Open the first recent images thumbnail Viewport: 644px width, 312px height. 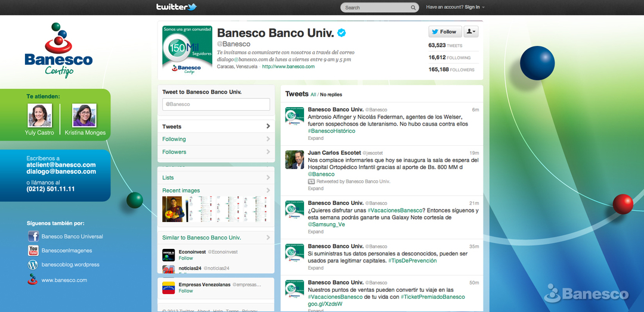(x=173, y=209)
